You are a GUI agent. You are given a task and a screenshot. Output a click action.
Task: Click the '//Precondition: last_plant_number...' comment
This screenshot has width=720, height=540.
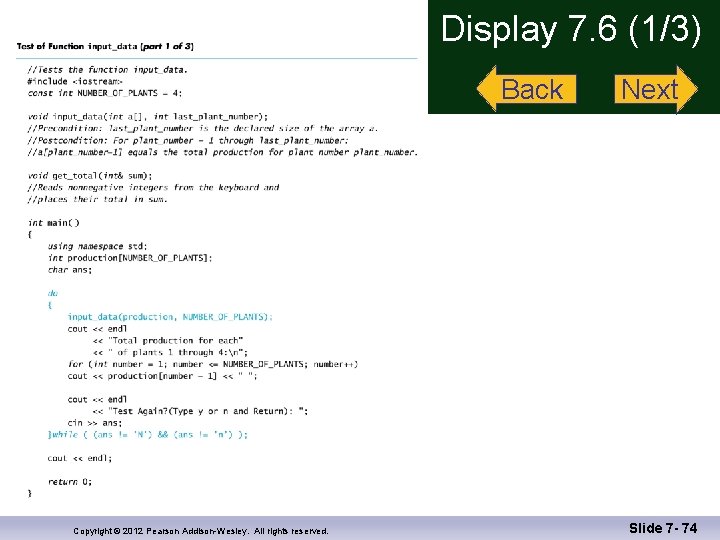[x=202, y=129]
